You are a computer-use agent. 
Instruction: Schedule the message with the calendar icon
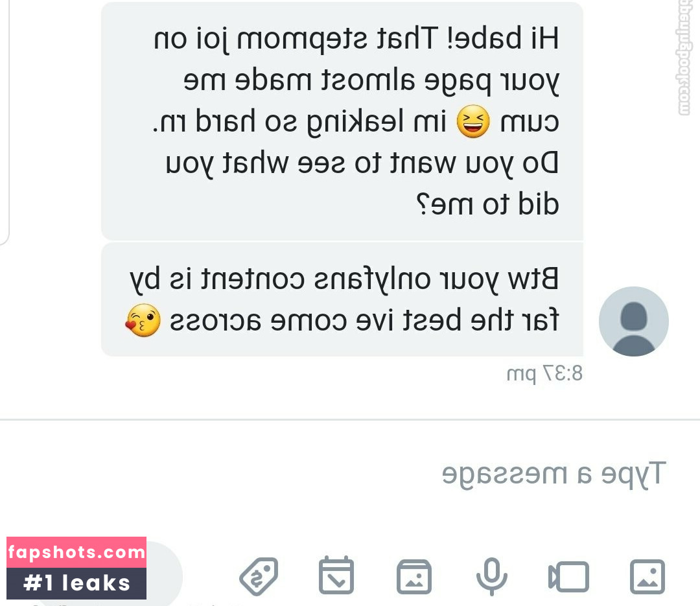[336, 575]
